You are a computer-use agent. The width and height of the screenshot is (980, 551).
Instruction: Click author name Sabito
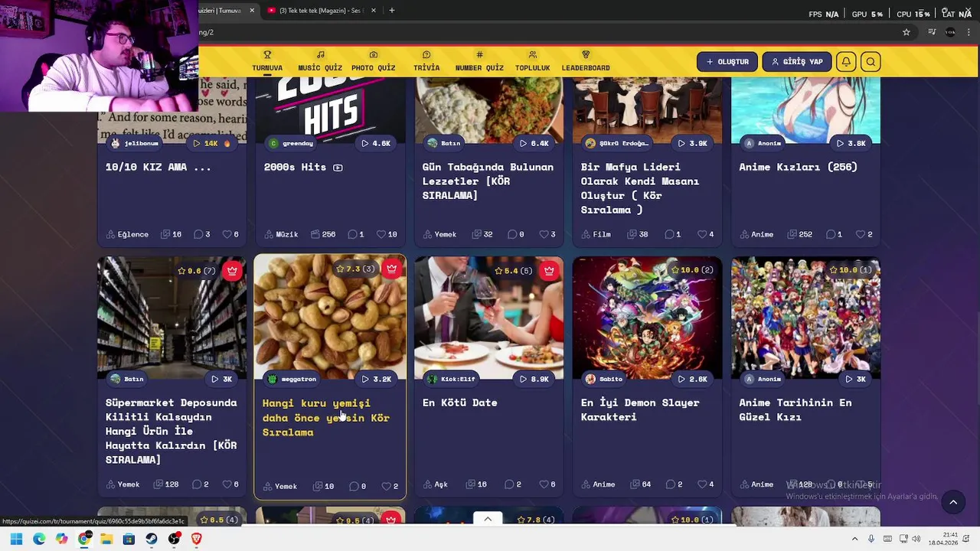coord(611,379)
